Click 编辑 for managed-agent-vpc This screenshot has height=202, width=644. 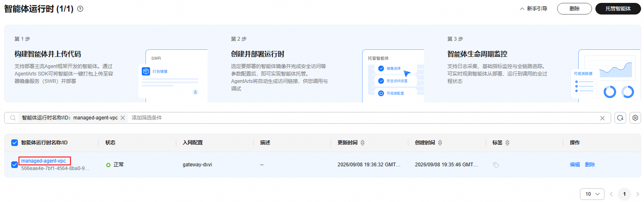pyautogui.click(x=575, y=165)
